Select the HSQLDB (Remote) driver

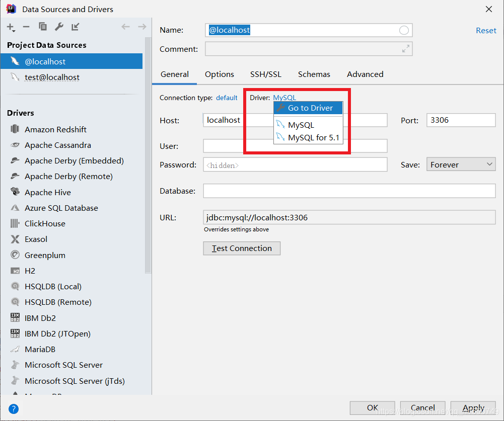pos(73,302)
